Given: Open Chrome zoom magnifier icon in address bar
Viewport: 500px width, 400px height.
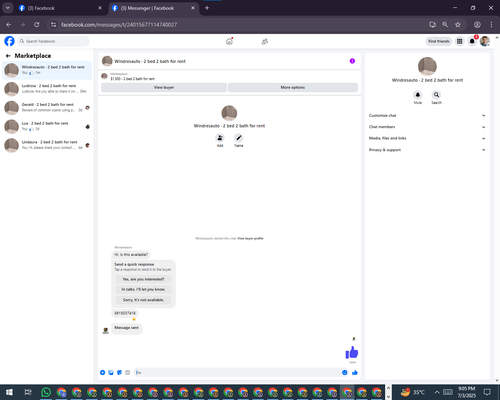Looking at the screenshot, I should (445, 25).
